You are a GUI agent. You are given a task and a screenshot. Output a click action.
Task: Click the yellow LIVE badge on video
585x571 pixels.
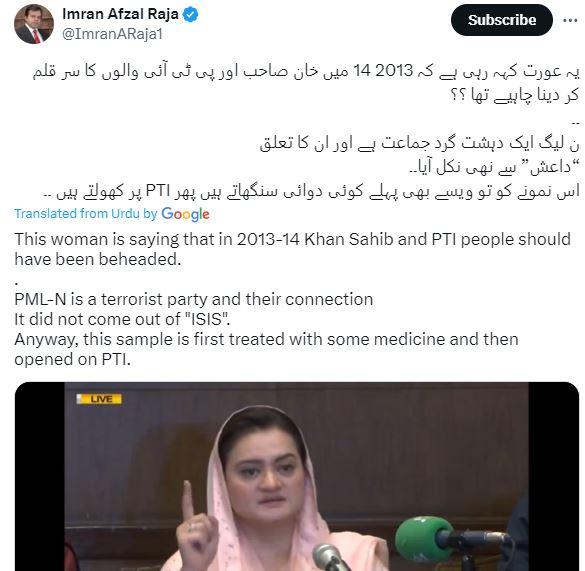(x=99, y=399)
